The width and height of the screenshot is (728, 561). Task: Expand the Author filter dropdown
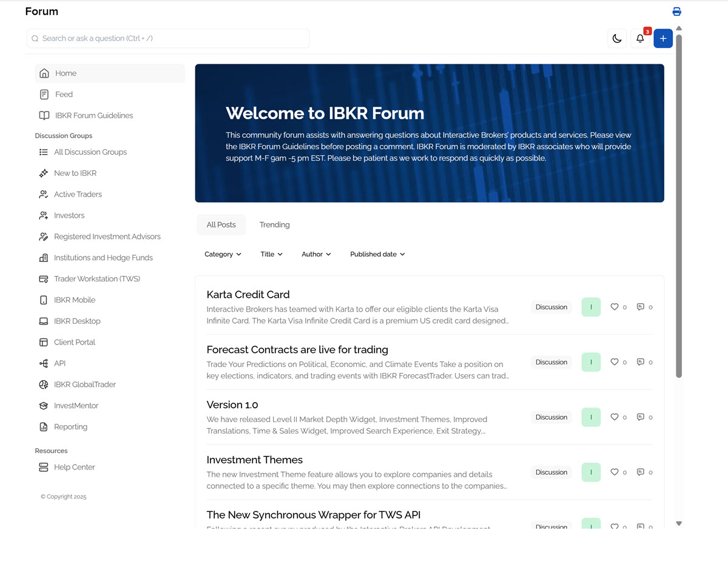click(x=315, y=254)
